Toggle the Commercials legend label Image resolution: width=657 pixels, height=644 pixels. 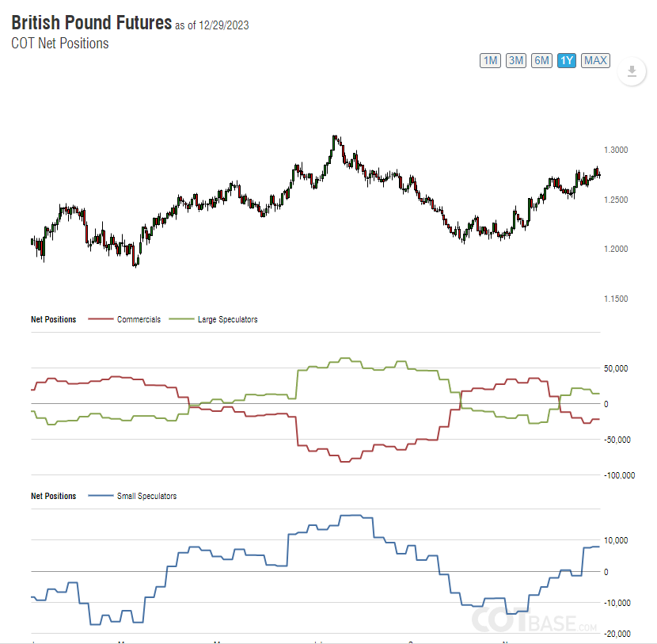[139, 320]
